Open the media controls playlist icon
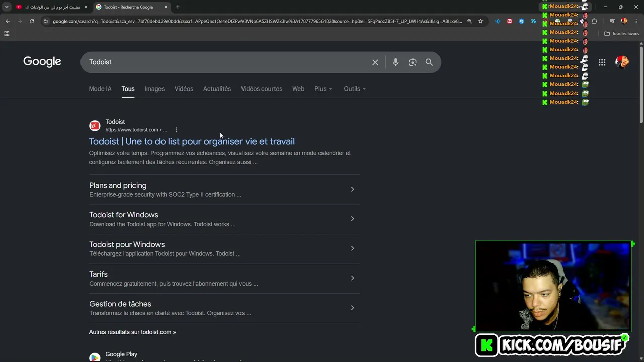This screenshot has width=644, height=362. [612, 21]
